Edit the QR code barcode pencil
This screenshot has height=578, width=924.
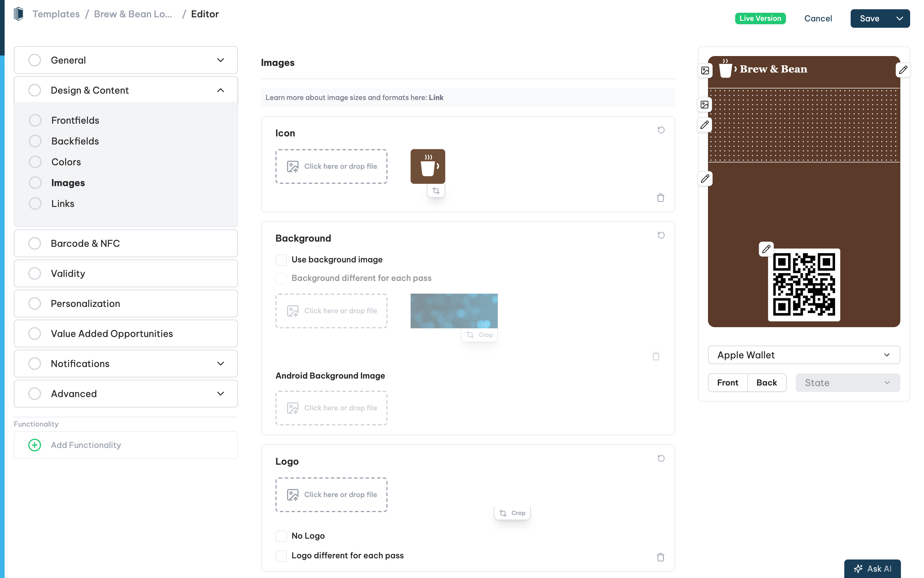(766, 249)
